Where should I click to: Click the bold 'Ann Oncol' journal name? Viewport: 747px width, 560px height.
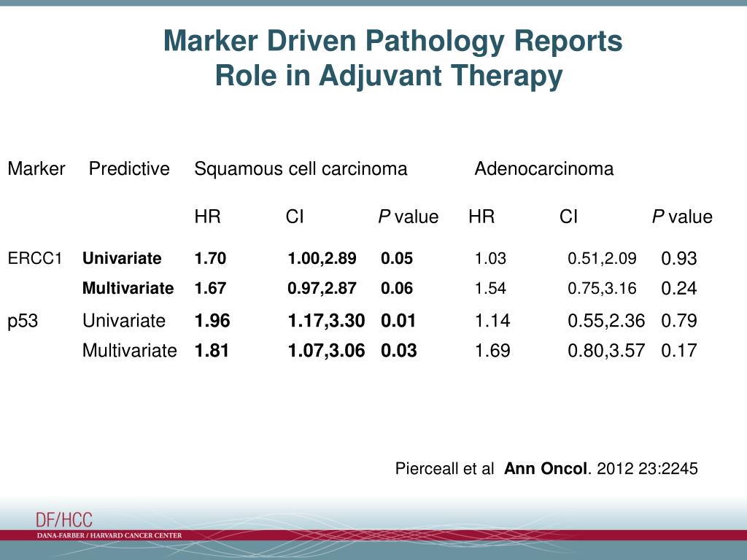(x=545, y=469)
